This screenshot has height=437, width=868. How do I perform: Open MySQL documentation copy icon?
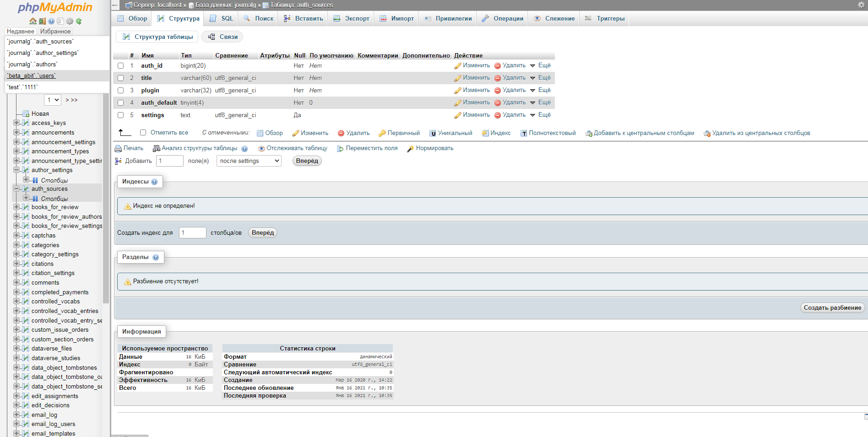click(x=60, y=21)
